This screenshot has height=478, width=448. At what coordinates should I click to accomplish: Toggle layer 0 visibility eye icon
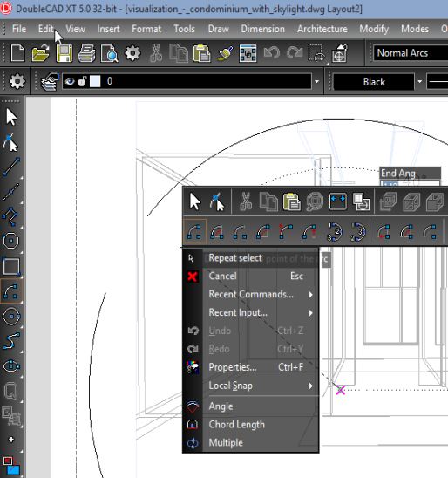tap(70, 81)
